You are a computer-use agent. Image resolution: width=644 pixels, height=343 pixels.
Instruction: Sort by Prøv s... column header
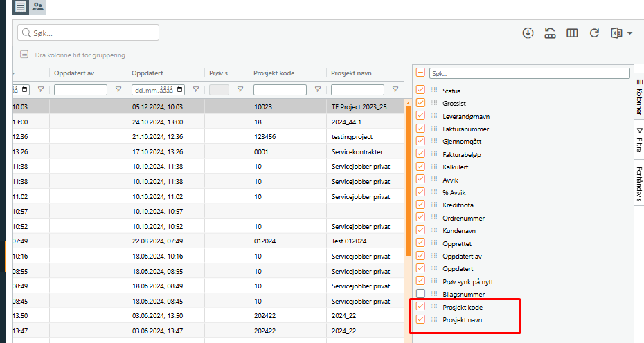pyautogui.click(x=221, y=73)
